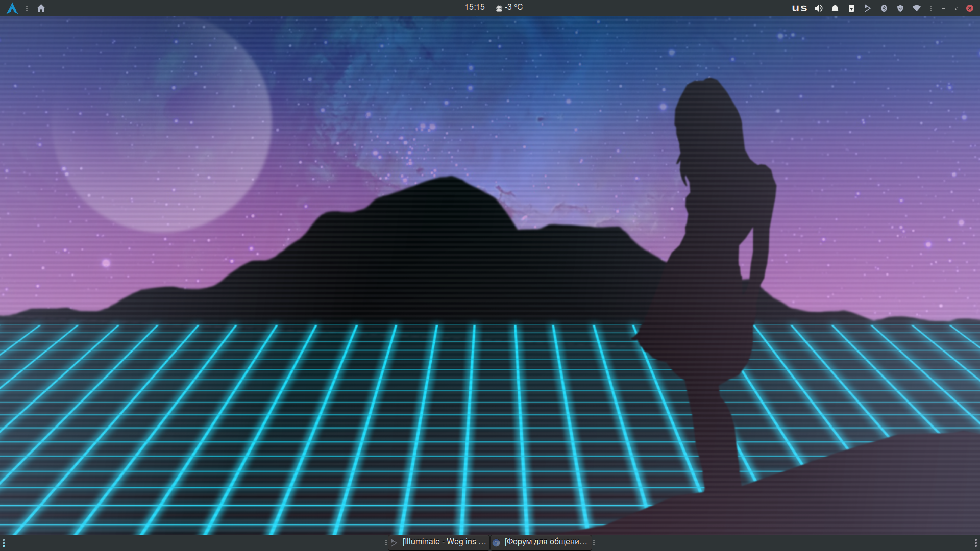Screen dimensions: 980x551
Task: Click the home folder icon
Action: coord(41,8)
